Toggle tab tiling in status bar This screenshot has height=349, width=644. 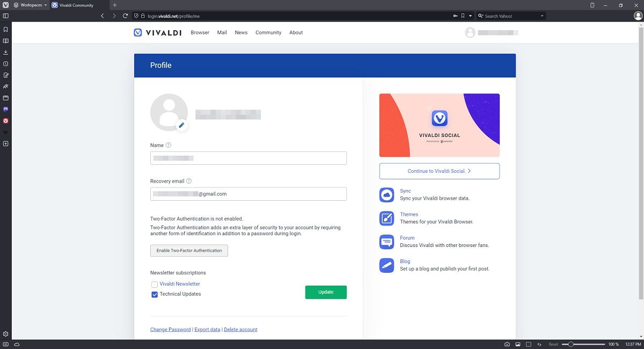coord(529,344)
